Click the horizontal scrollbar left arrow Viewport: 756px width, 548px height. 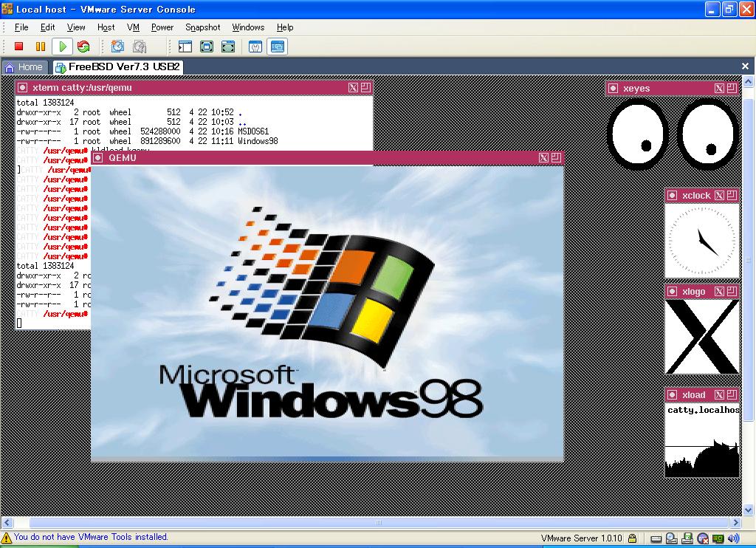click(x=7, y=522)
